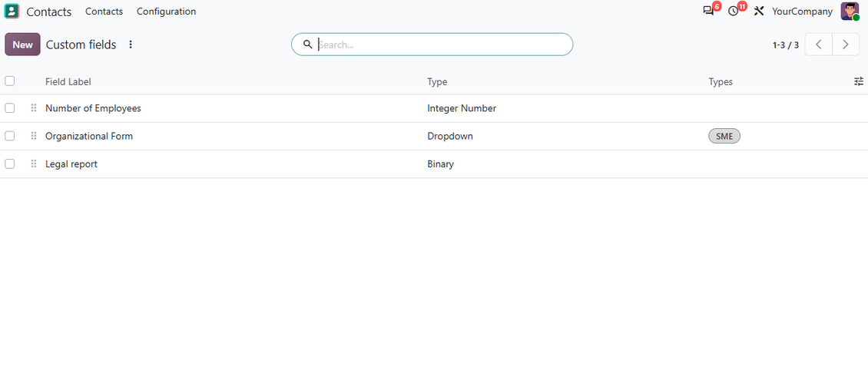The image size is (868, 370).
Task: Grab drag handle of Legal report row
Action: pyautogui.click(x=33, y=164)
